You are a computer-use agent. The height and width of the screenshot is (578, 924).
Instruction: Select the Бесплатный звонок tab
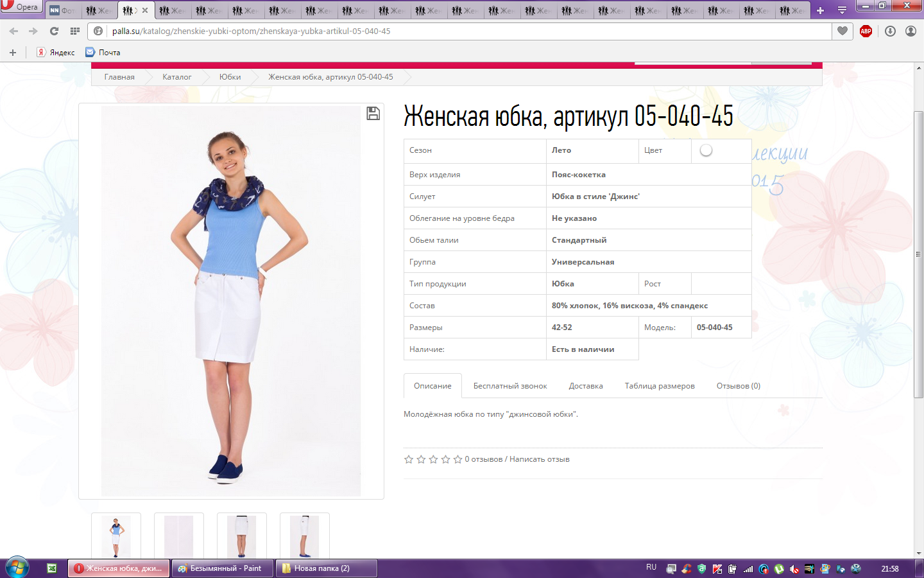click(x=509, y=386)
